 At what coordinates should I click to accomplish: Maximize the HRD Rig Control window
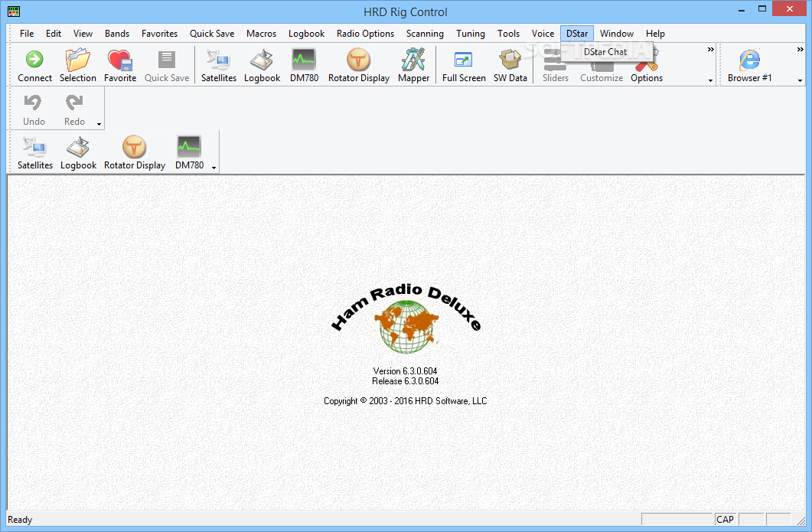point(761,9)
